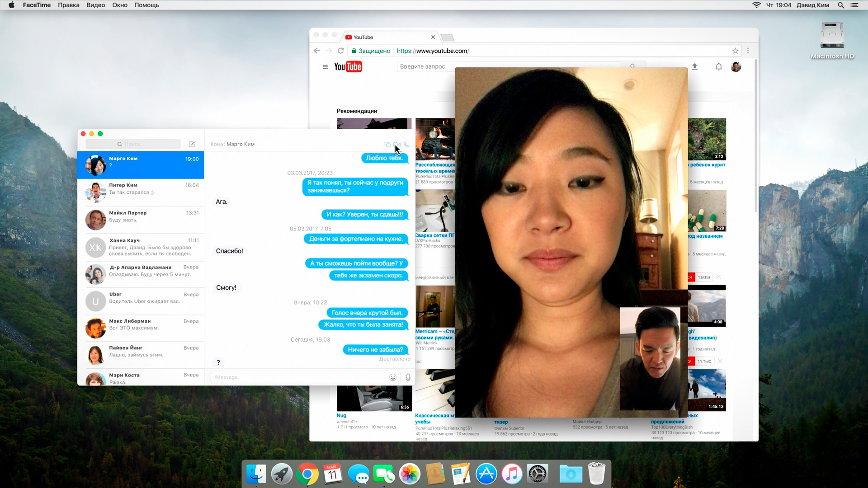The width and height of the screenshot is (868, 488).
Task: Click the compose new message icon
Action: (x=192, y=144)
